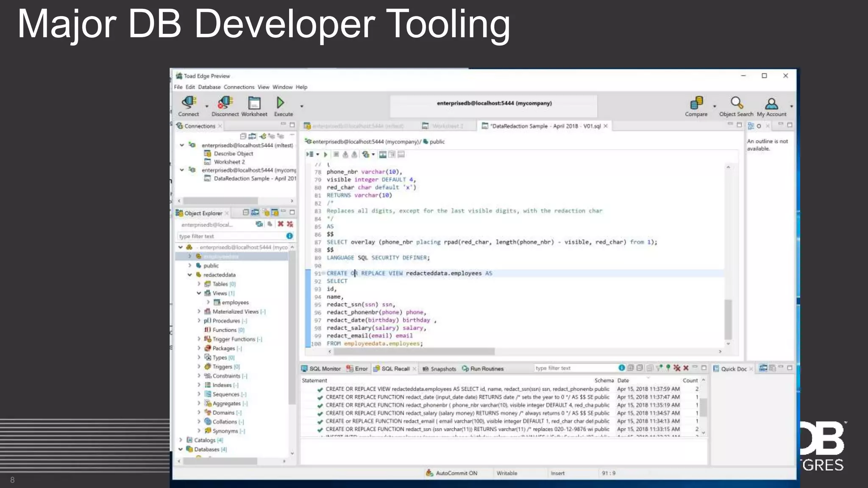This screenshot has width=868, height=488.
Task: Select the employees view in tree
Action: pyautogui.click(x=235, y=302)
